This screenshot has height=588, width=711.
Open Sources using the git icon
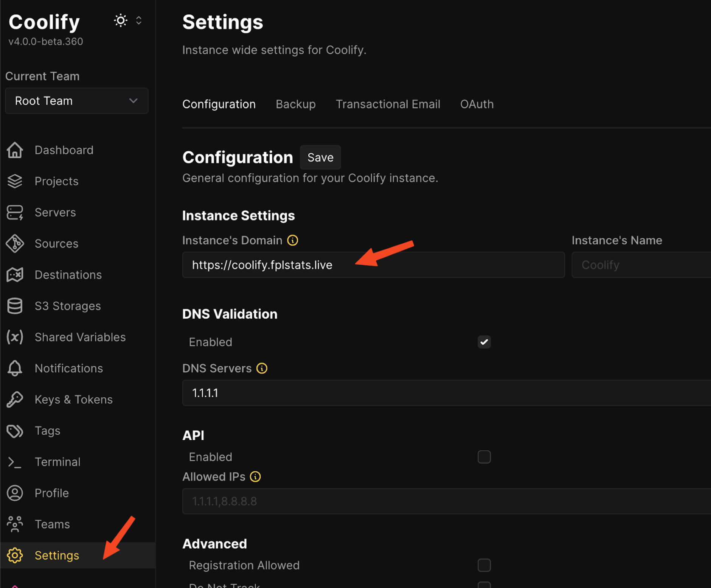15,244
